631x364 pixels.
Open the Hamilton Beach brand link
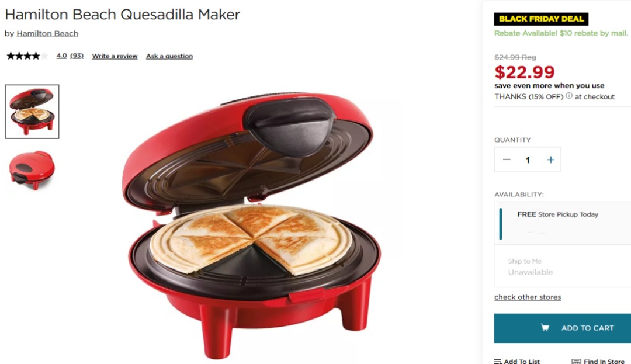tap(47, 33)
